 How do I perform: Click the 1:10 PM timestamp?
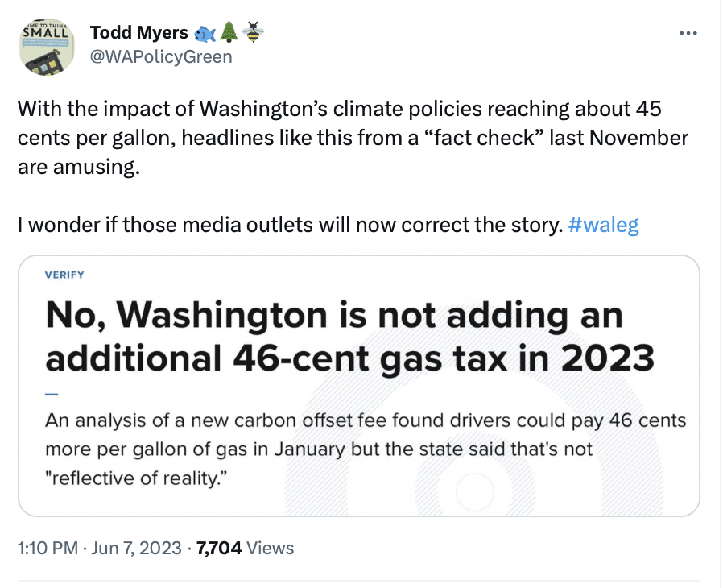[48, 549]
